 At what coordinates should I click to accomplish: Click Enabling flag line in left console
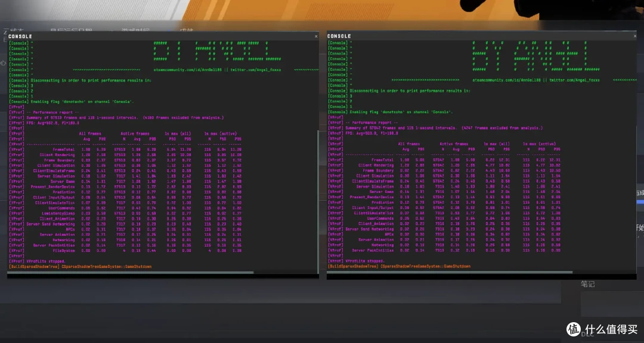coord(72,102)
